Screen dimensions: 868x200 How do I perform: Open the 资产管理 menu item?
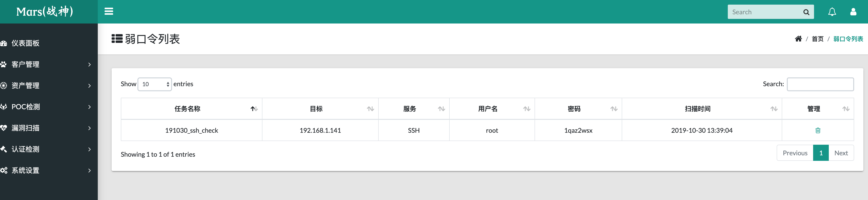(x=49, y=85)
